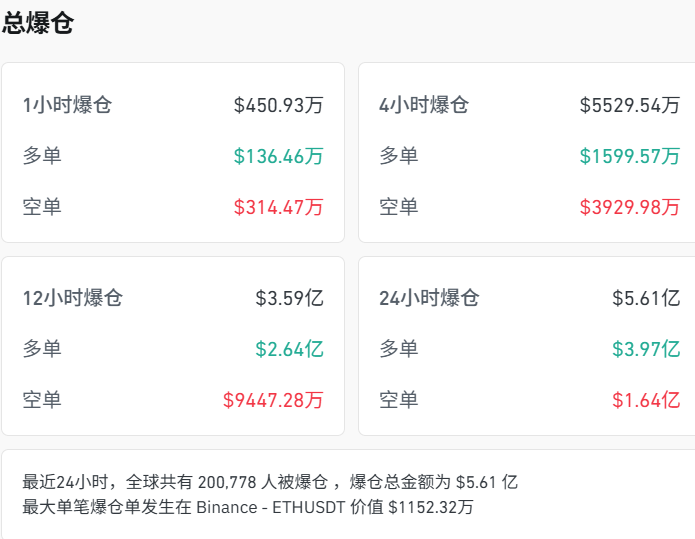Click the 24-hour long value $3.97亿
Viewport: 695px width, 539px height.
pyautogui.click(x=645, y=349)
